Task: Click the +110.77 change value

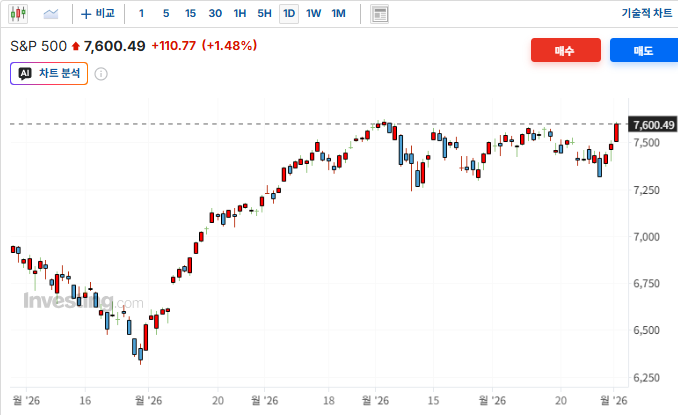Action: pyautogui.click(x=173, y=45)
